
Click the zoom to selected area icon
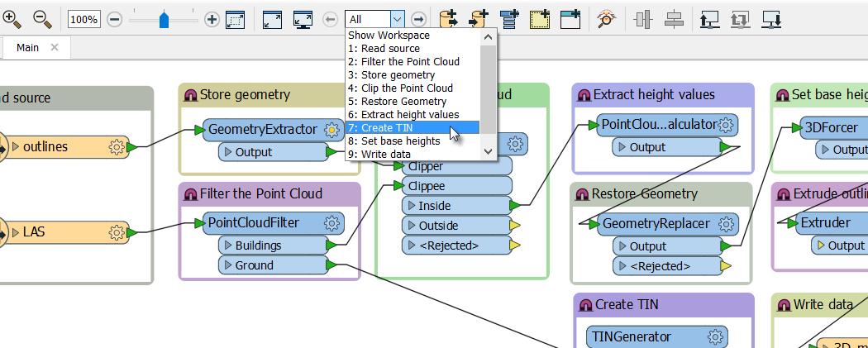pos(236,20)
